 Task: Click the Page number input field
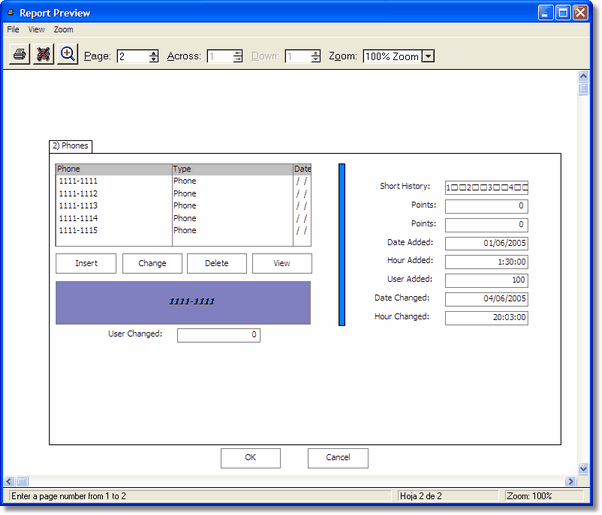coord(133,56)
